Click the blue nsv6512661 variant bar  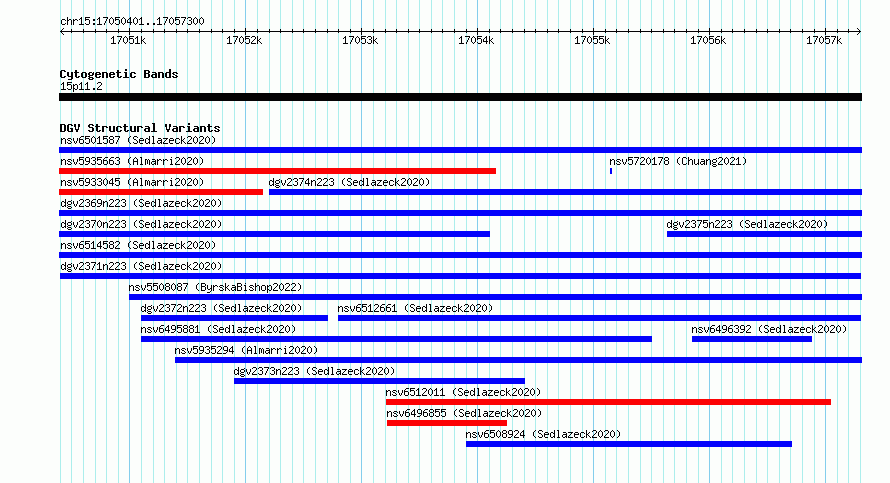pos(599,318)
